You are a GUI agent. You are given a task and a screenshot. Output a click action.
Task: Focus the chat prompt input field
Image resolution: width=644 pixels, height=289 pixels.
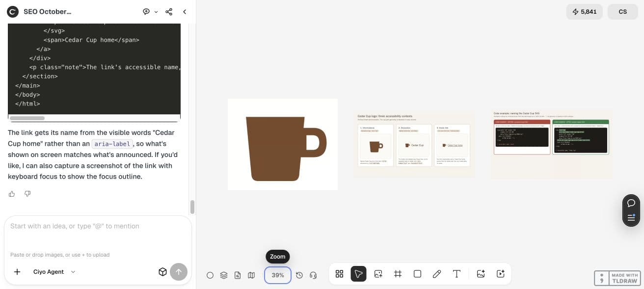(x=98, y=226)
